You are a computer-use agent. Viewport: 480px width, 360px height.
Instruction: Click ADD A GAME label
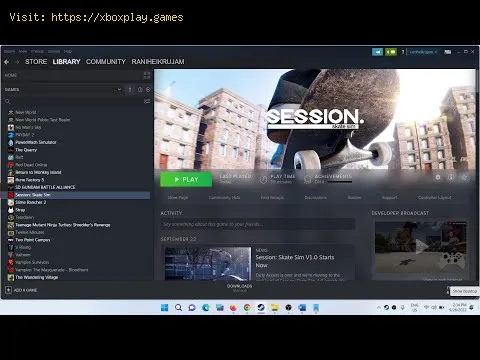[x=25, y=290]
